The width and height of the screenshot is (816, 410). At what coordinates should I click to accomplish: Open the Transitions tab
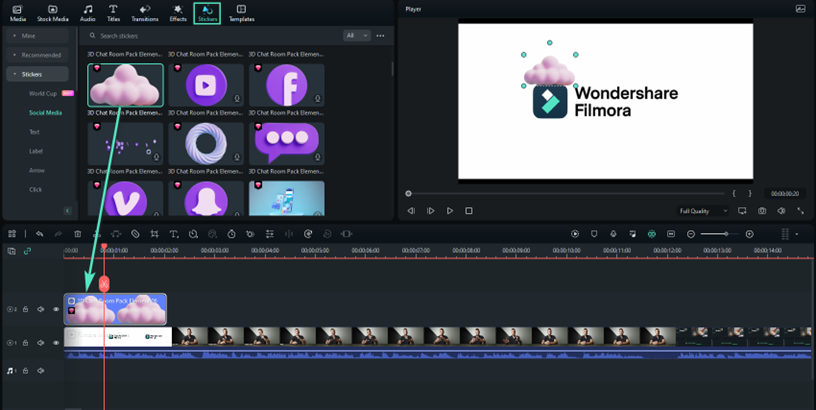coord(145,13)
